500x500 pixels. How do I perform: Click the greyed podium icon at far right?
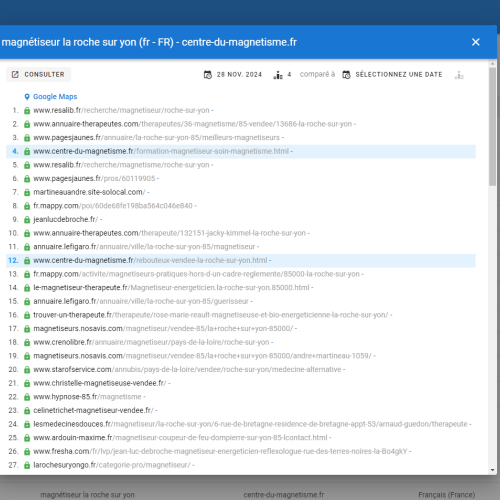coord(459,75)
